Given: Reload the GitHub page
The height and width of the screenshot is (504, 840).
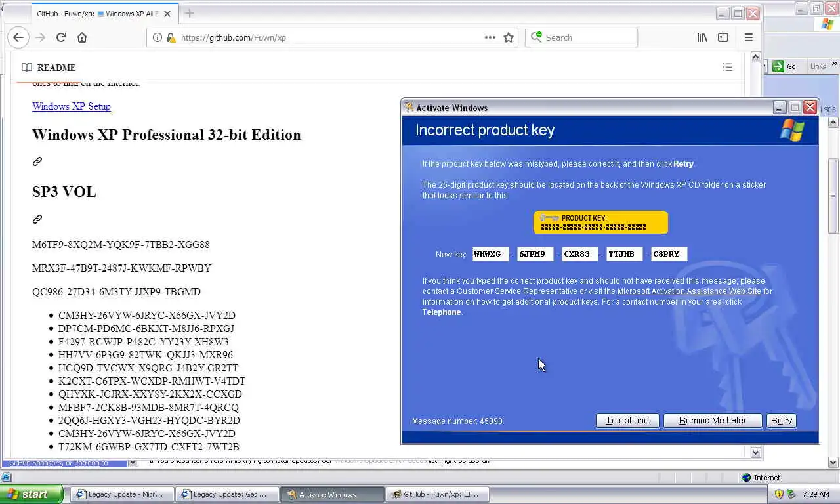Looking at the screenshot, I should pyautogui.click(x=61, y=37).
